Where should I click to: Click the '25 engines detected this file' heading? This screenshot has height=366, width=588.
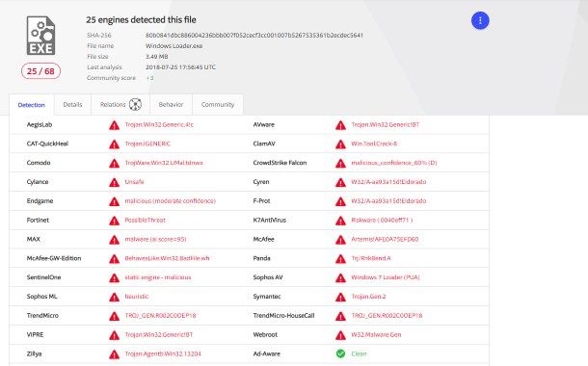pos(141,20)
